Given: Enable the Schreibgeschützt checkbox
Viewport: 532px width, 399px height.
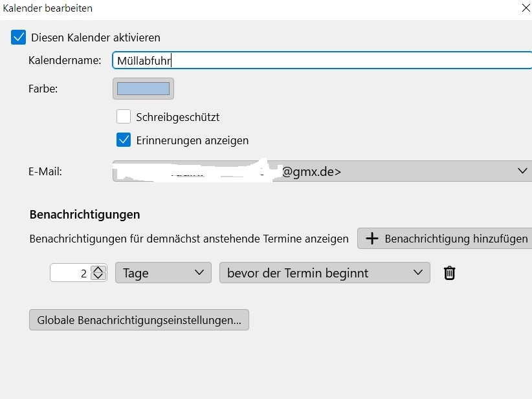Looking at the screenshot, I should (124, 117).
